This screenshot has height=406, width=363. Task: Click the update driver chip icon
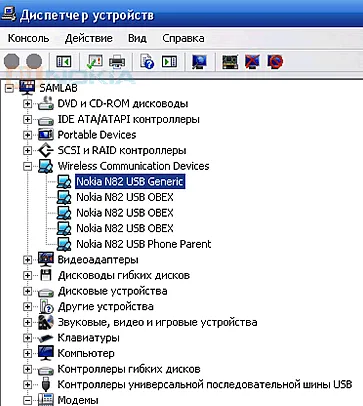click(230, 62)
